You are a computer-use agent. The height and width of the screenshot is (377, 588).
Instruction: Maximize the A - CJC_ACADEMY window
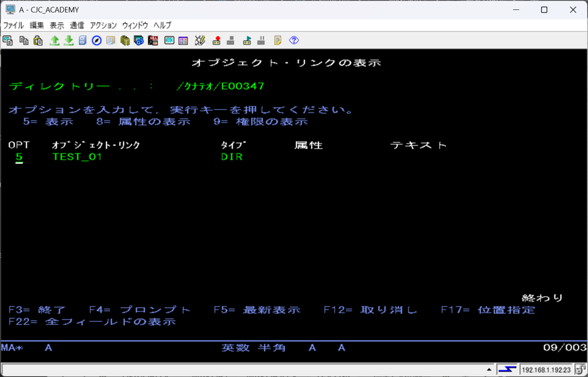[544, 10]
